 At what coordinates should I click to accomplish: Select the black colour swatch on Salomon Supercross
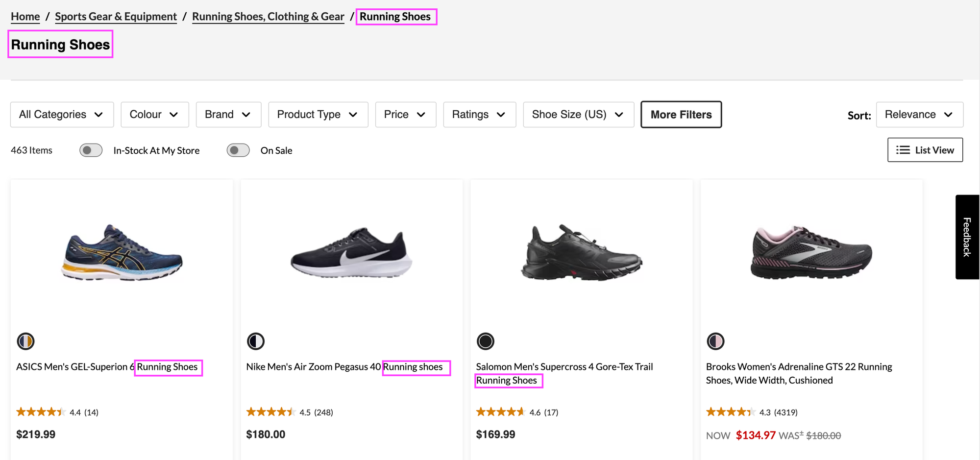485,341
